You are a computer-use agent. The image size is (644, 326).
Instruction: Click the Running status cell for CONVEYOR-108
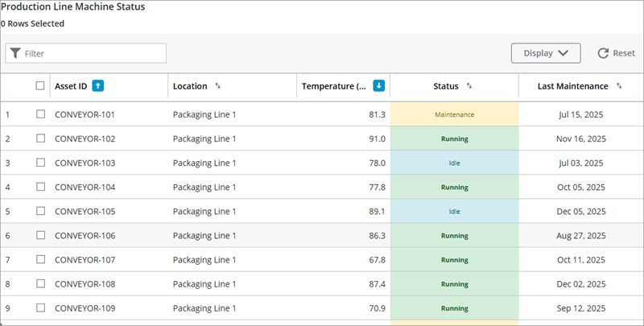[454, 283]
